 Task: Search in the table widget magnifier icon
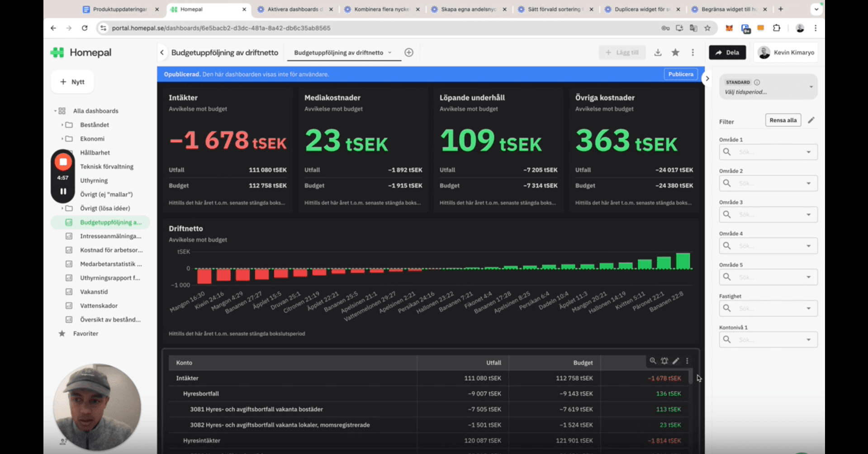tap(653, 361)
